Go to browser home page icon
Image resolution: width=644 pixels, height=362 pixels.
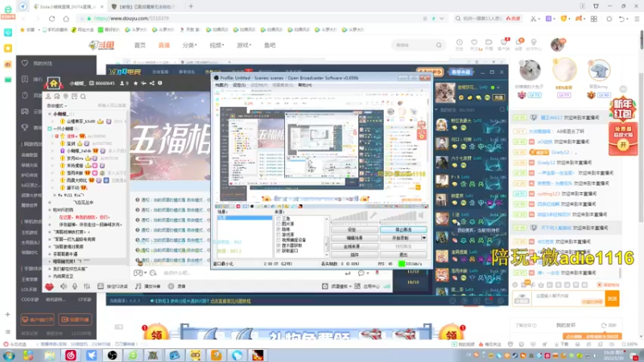coord(66,19)
